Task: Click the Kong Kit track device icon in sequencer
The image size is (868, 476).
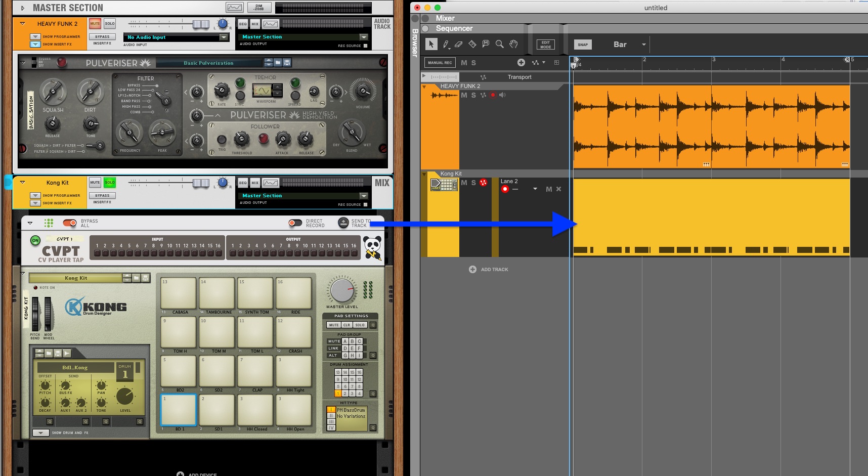Action: 444,185
